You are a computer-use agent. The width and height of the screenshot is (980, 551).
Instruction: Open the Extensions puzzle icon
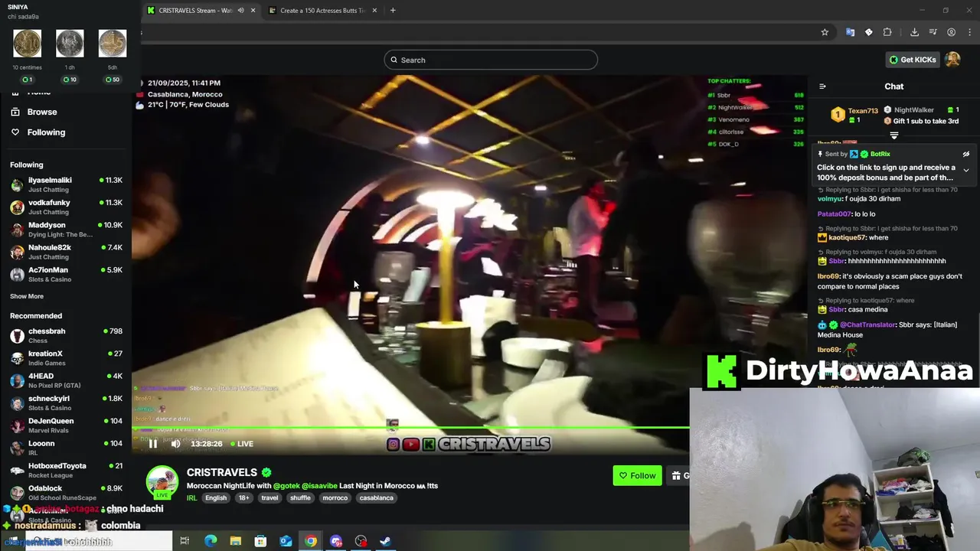pyautogui.click(x=887, y=32)
